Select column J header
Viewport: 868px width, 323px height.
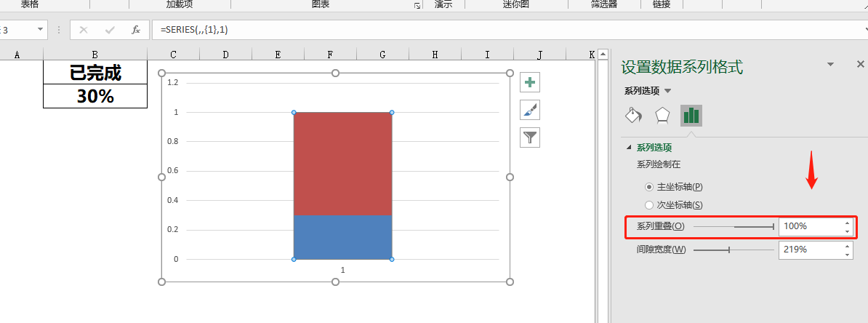pos(539,55)
